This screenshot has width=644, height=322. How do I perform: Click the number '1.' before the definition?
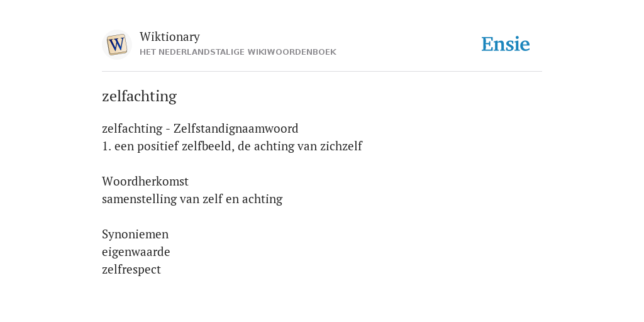coord(106,146)
